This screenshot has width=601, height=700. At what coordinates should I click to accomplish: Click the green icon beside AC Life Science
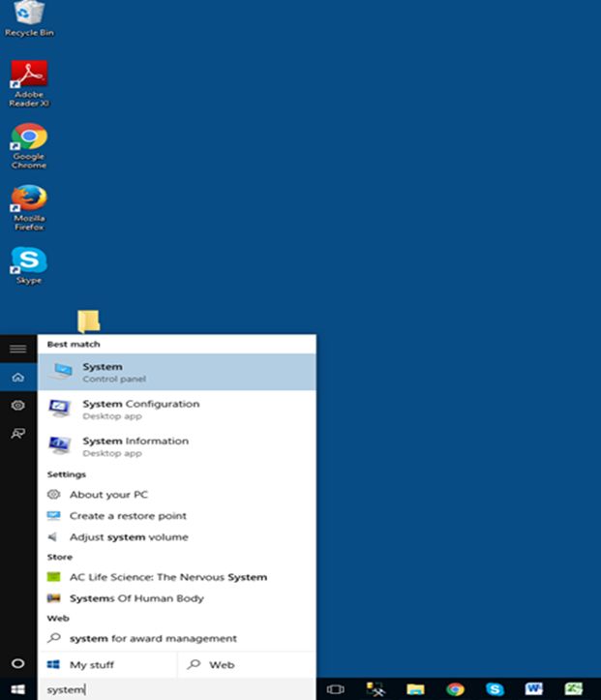pos(53,577)
